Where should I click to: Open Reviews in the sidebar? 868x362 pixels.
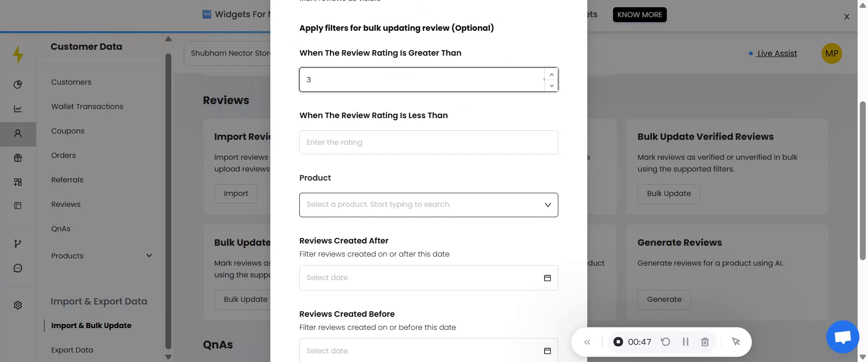tap(66, 204)
